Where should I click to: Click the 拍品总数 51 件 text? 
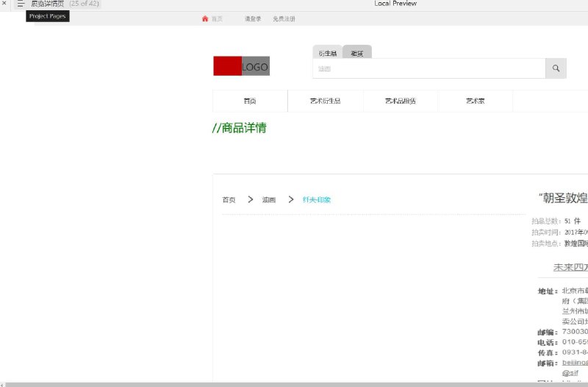click(x=556, y=221)
